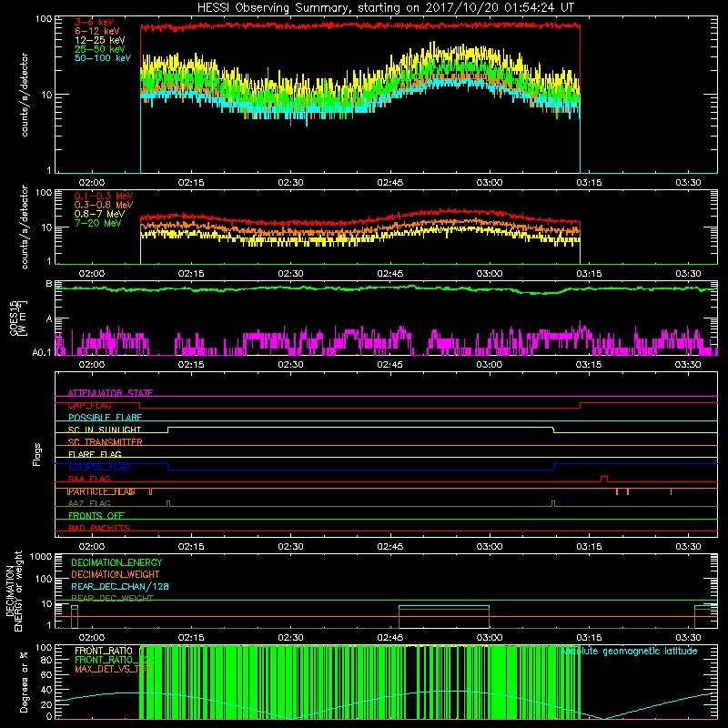Click the Degrees or % axis title
Viewport: 728px width, 728px height.
click(x=24, y=682)
